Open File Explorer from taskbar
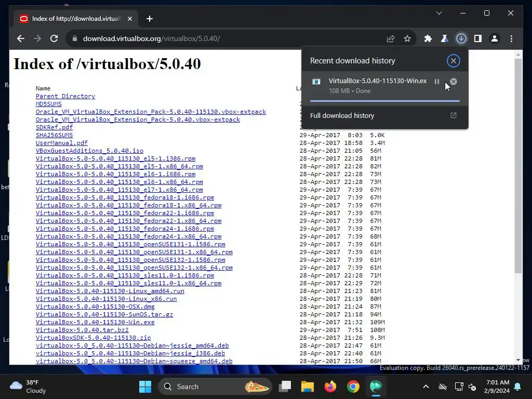This screenshot has width=532, height=399. [x=308, y=387]
